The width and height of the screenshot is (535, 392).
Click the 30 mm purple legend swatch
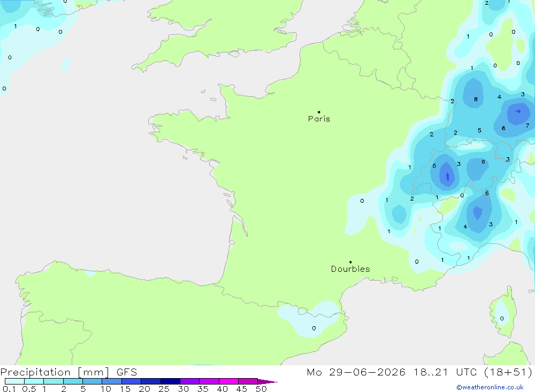[190, 381]
